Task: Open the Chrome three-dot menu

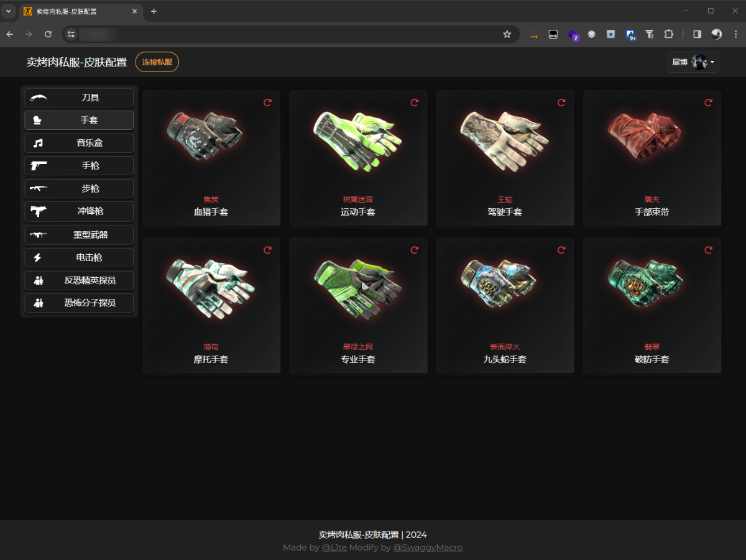Action: 736,34
